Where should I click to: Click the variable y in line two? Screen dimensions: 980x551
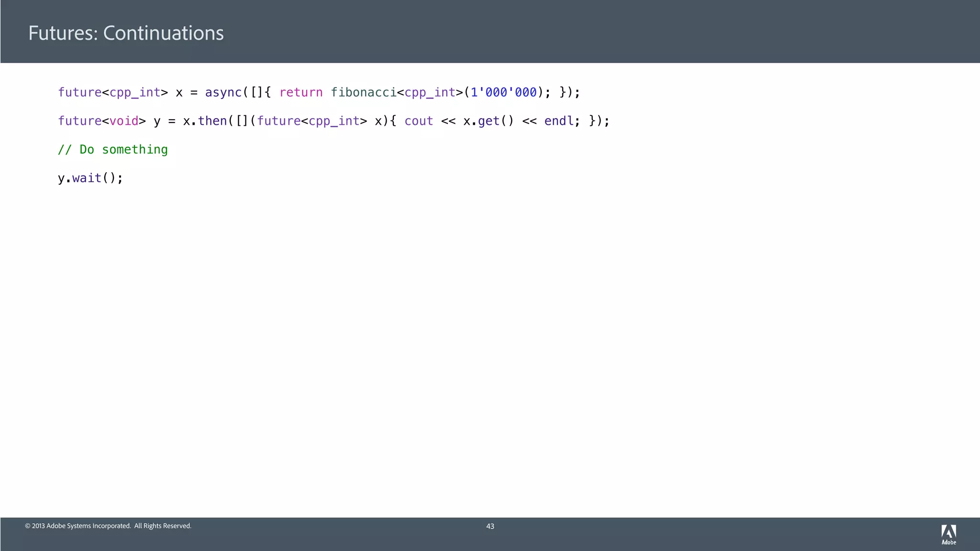157,121
